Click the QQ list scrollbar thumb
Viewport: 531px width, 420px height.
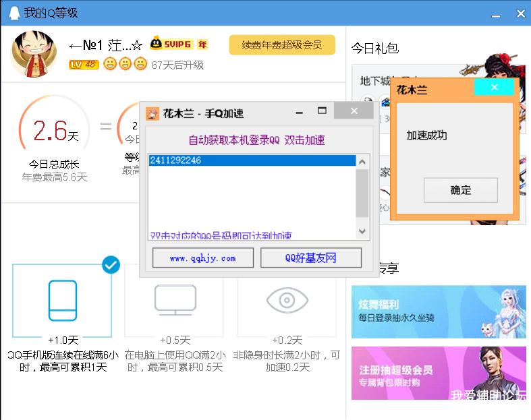pos(362,193)
